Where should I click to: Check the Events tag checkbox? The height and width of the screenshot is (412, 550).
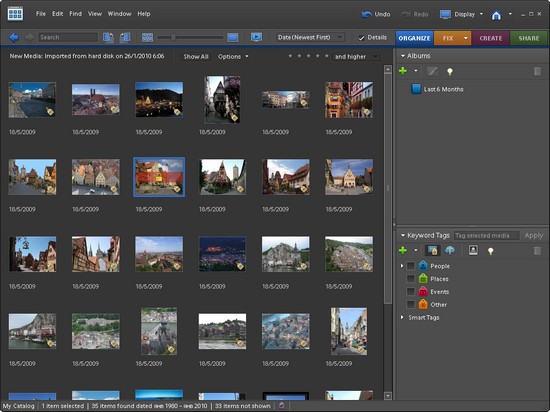coord(410,291)
